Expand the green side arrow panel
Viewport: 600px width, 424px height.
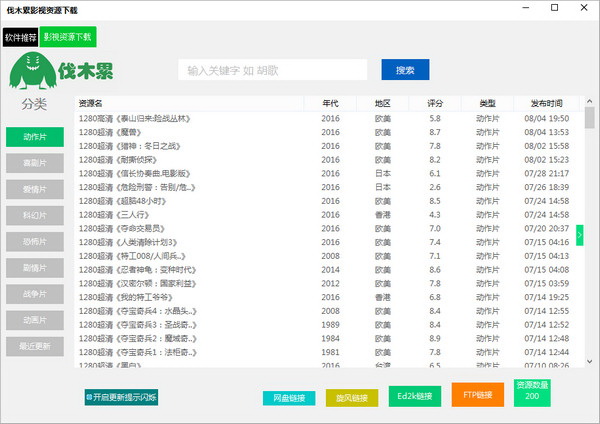pos(579,235)
